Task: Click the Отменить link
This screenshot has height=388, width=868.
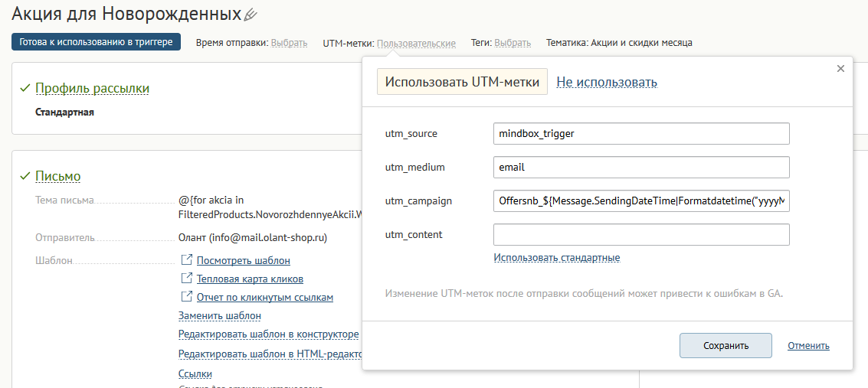Action: pos(808,345)
